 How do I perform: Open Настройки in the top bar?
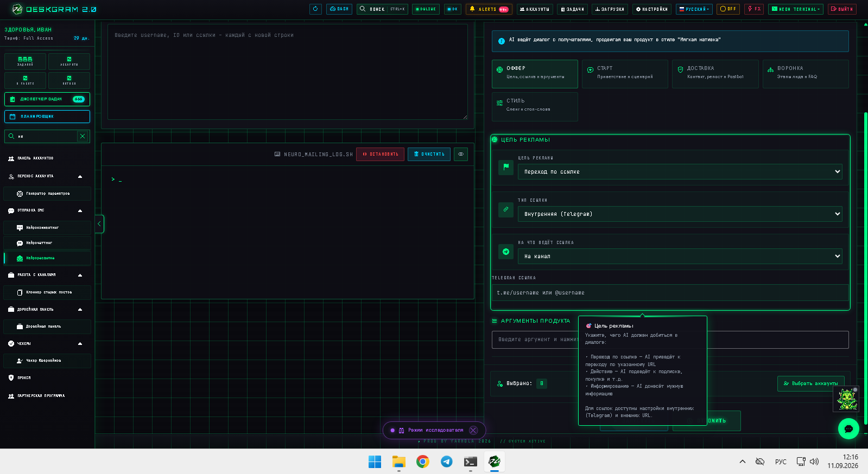pos(651,9)
